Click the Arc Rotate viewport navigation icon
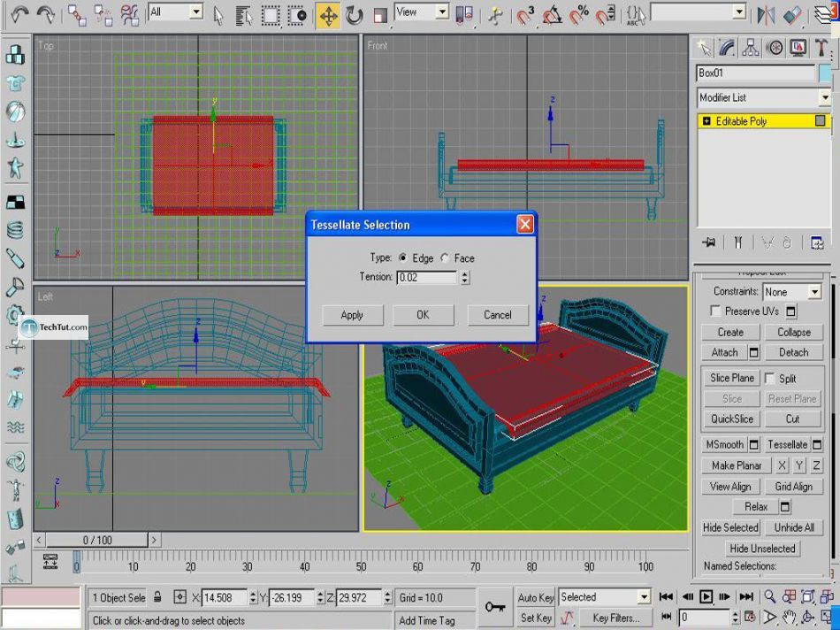Screen dimensions: 840x630 [x=807, y=617]
